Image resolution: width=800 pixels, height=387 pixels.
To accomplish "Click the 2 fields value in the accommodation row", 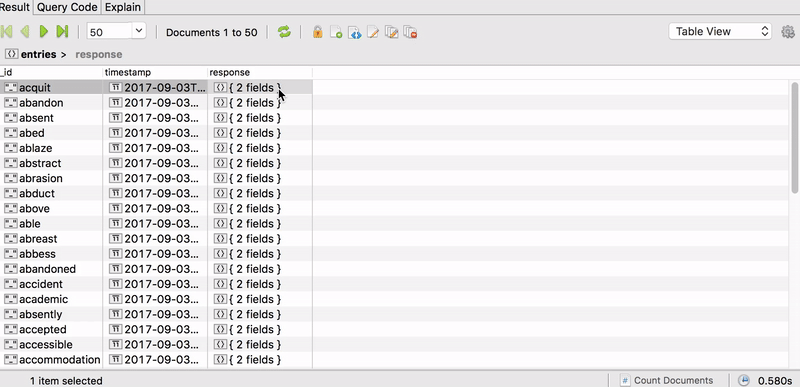I will click(255, 359).
